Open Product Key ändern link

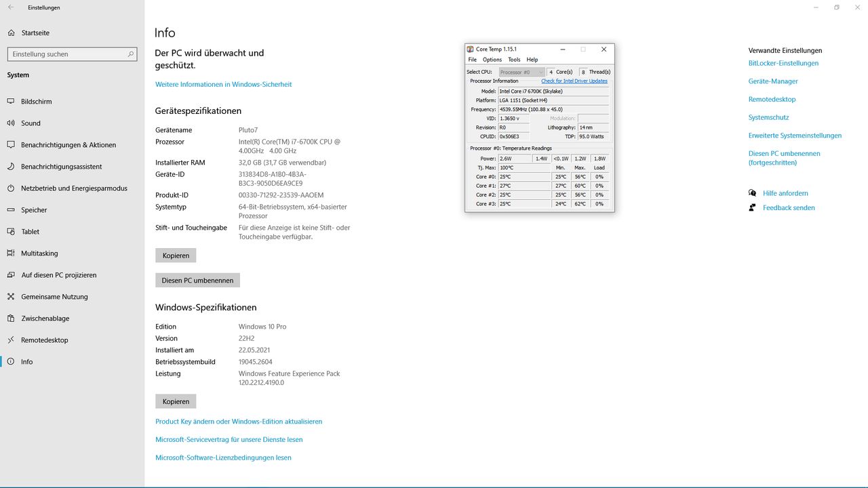(239, 422)
